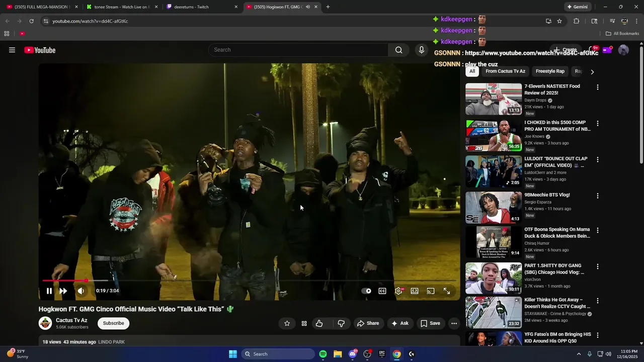Open the Chrome apps grid in bookmarks bar
Viewport: 644px width, 362px height.
7,34
